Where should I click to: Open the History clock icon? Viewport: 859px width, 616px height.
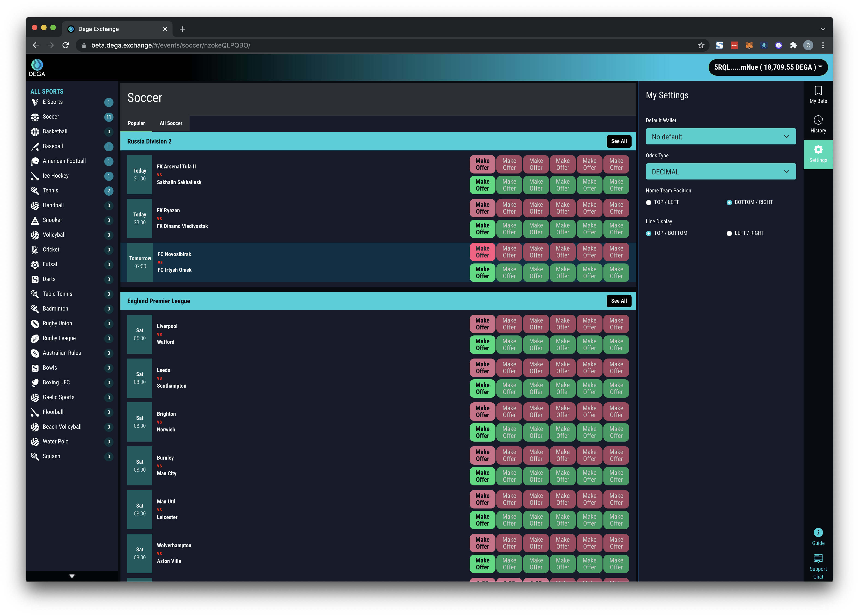pos(818,120)
